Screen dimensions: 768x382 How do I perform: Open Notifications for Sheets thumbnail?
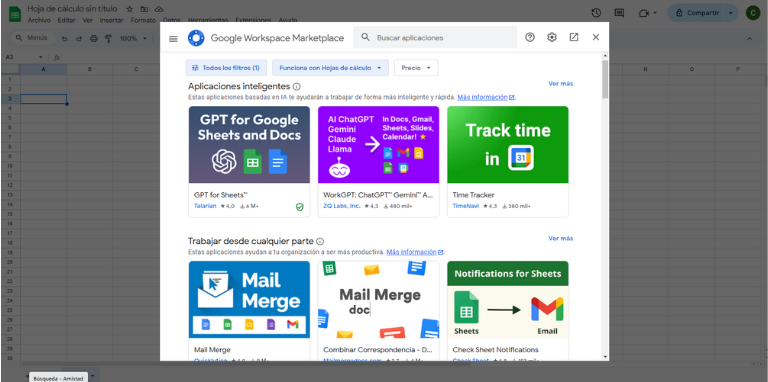pyautogui.click(x=507, y=299)
